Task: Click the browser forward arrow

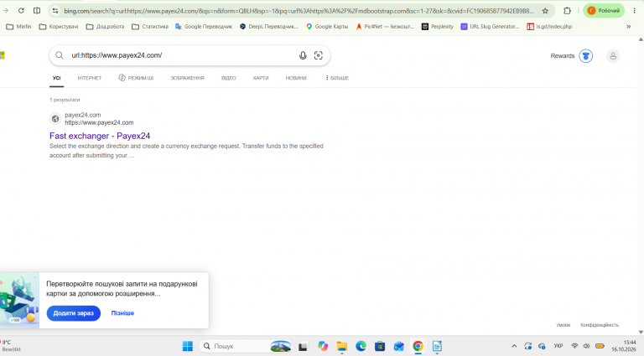Action: (x=5, y=11)
